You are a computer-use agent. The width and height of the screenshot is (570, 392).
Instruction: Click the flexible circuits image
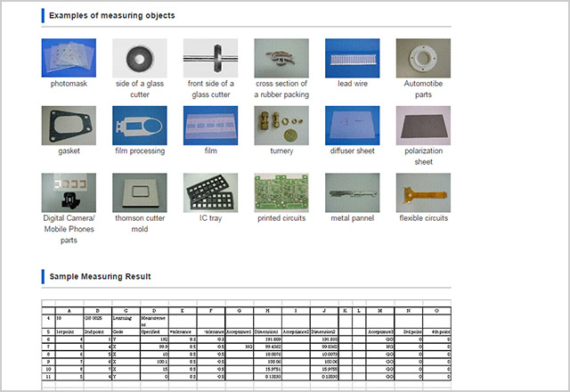click(423, 192)
